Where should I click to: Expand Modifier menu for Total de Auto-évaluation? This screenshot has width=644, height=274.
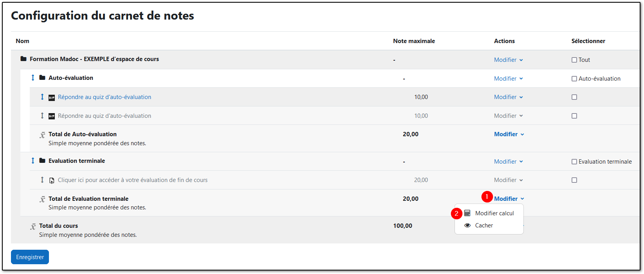coord(509,134)
